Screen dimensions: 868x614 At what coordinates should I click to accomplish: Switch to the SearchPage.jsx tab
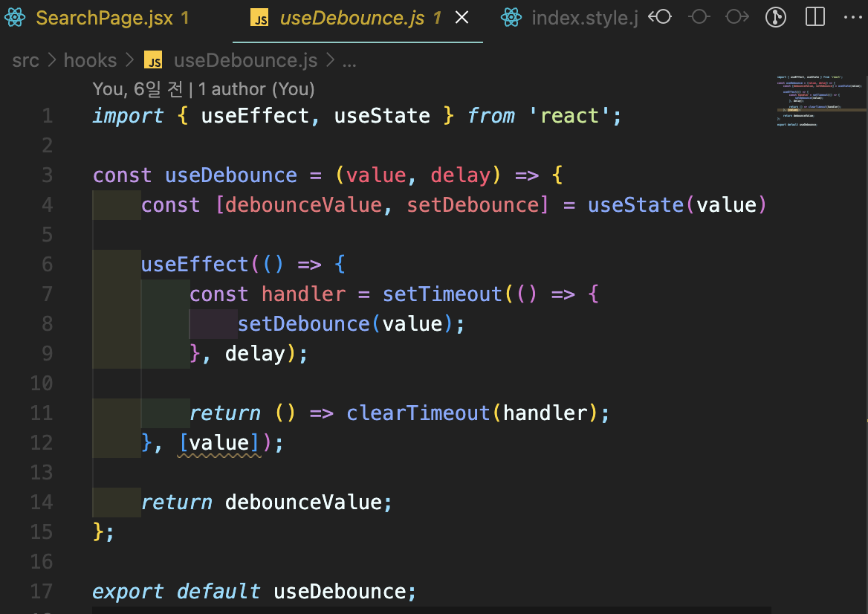[x=111, y=19]
